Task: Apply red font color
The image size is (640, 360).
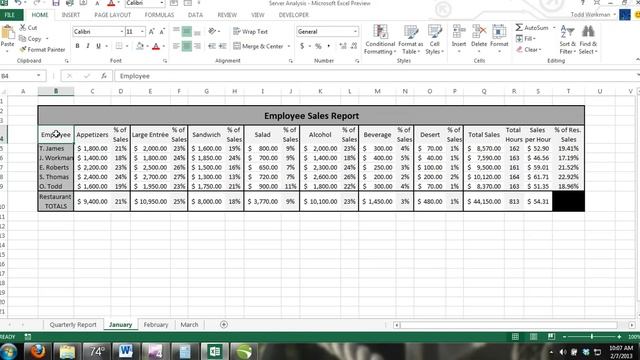Action: pyautogui.click(x=156, y=47)
